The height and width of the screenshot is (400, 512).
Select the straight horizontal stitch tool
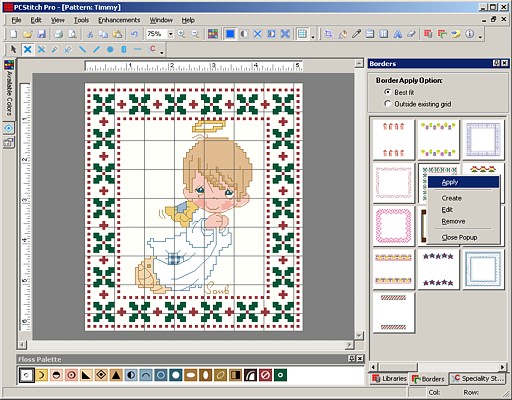pyautogui.click(x=137, y=50)
